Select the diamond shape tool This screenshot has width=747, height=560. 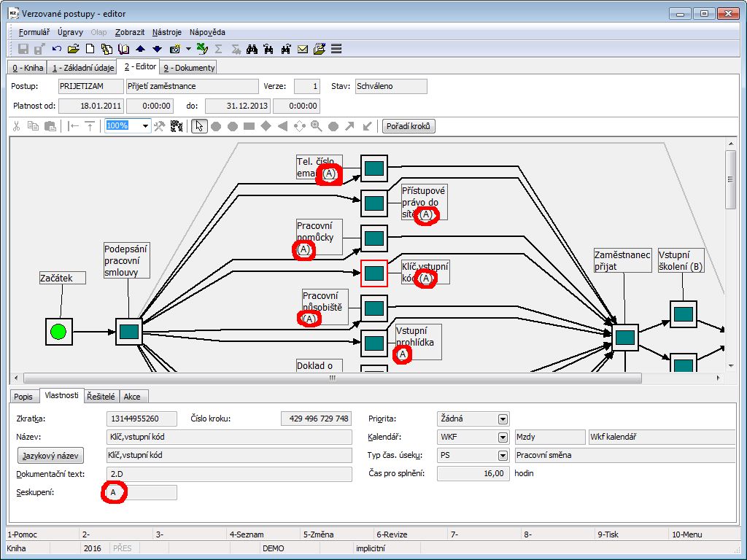coord(266,126)
